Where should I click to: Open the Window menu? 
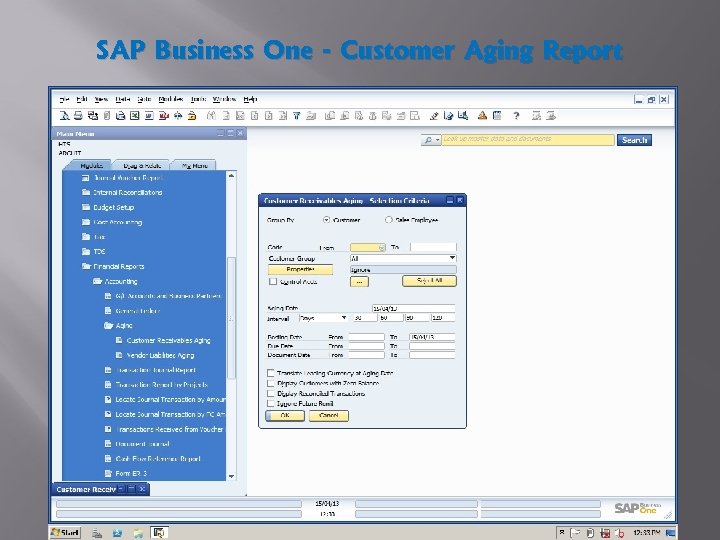(x=224, y=99)
